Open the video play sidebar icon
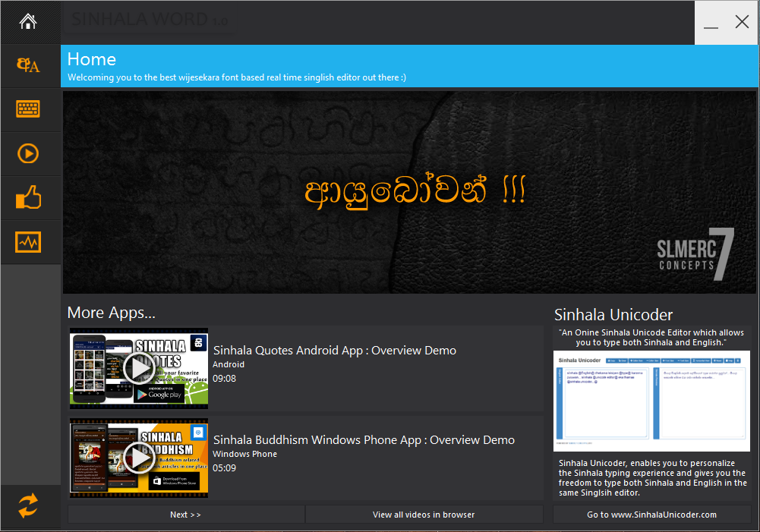Screen dimensions: 760x532 point(28,153)
